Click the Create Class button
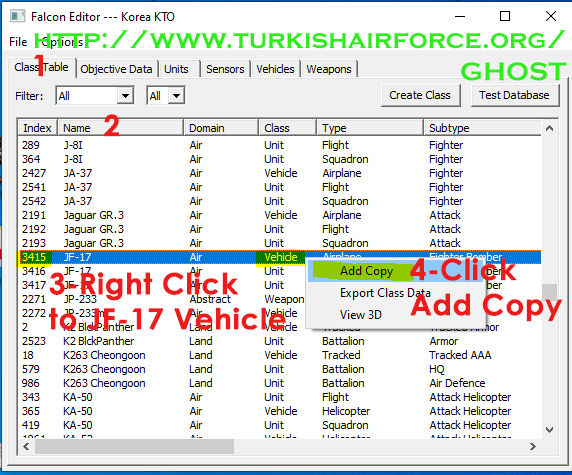572x475 pixels. click(420, 95)
